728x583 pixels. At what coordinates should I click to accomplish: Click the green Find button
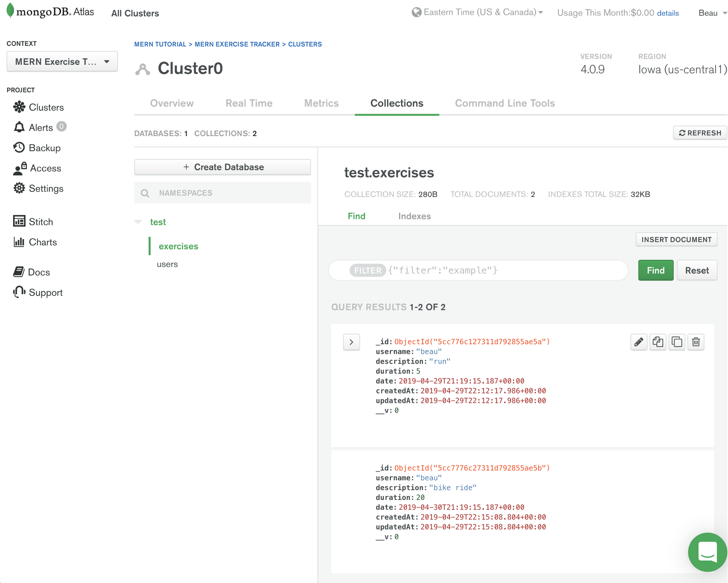tap(656, 270)
